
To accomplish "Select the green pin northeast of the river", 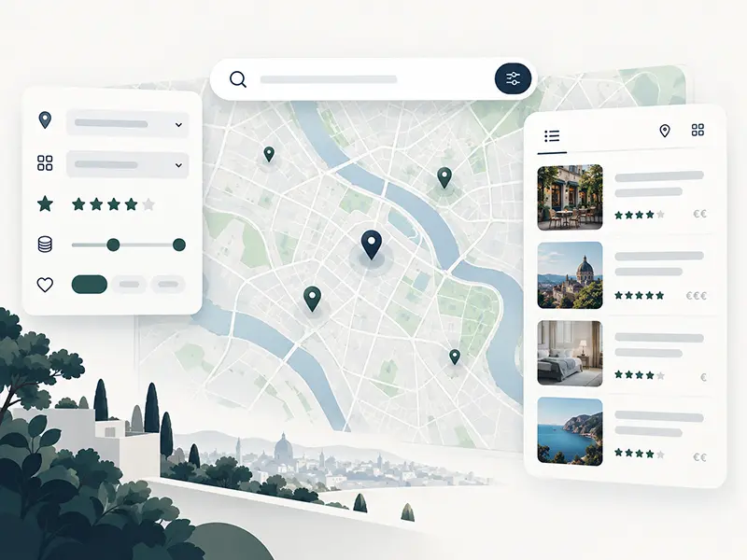I will pyautogui.click(x=444, y=177).
